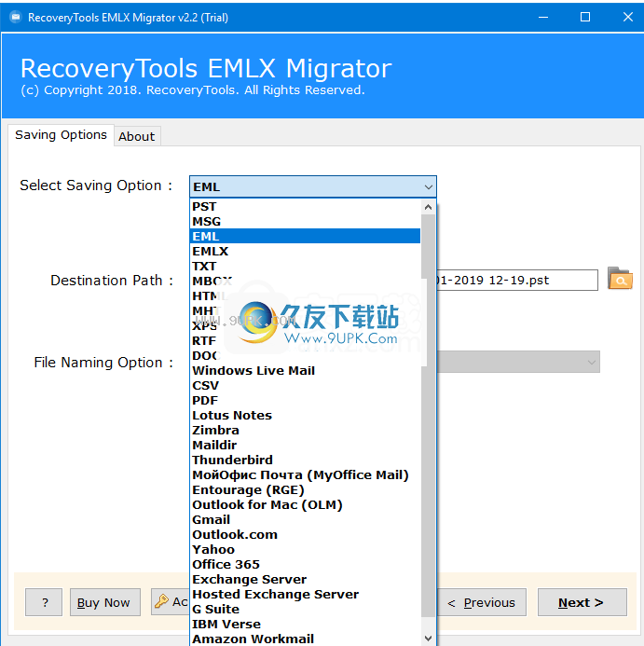644x646 pixels.
Task: Pick PDF saving format
Action: (306, 400)
